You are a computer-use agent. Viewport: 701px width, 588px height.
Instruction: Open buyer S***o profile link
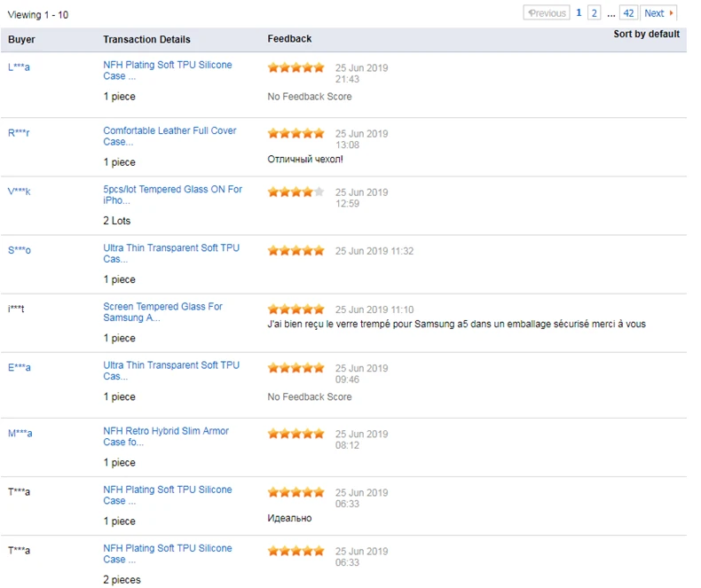pos(20,250)
